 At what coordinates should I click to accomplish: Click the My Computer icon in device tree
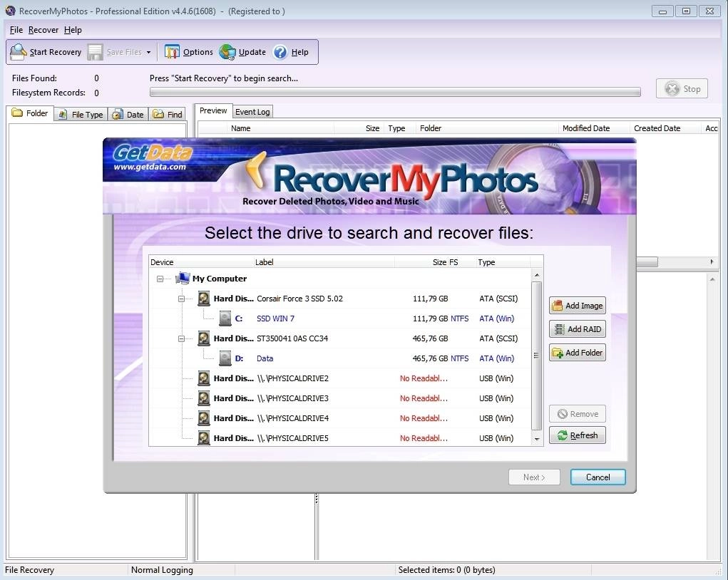pos(183,279)
